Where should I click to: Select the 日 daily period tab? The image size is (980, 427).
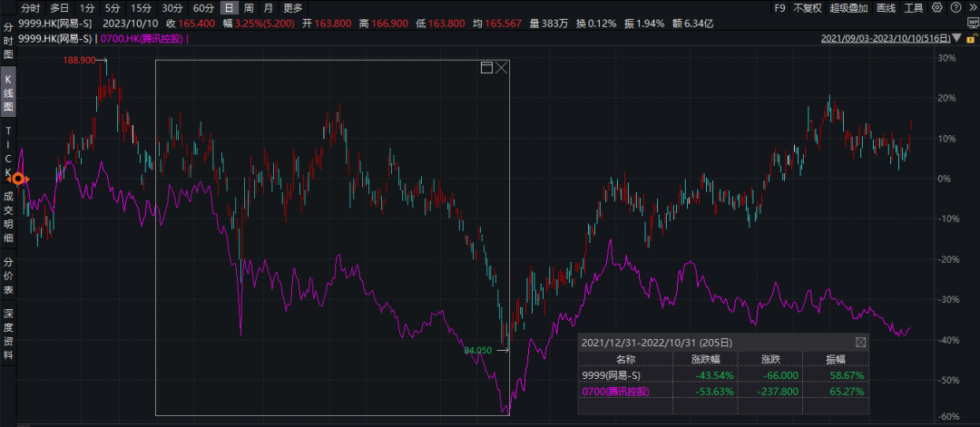230,8
